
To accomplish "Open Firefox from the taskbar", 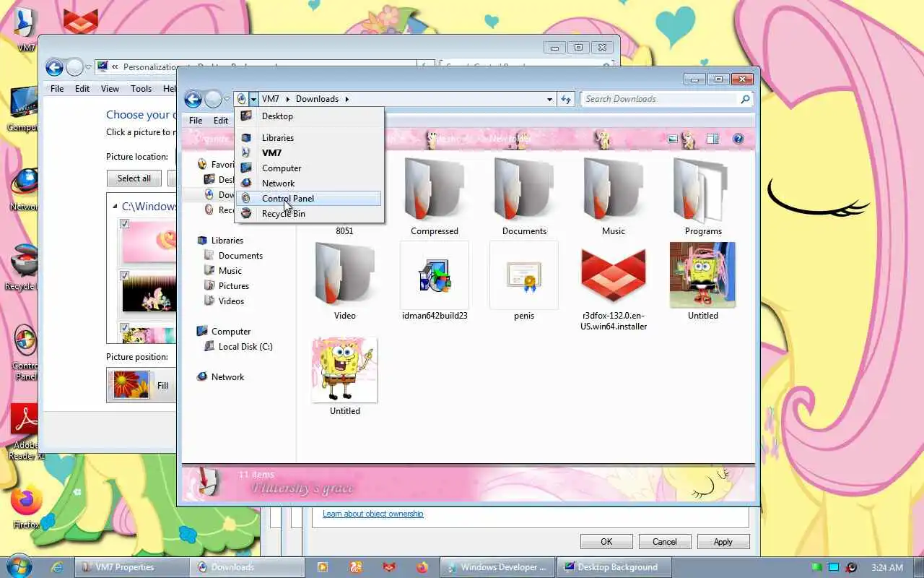I will pos(422,567).
